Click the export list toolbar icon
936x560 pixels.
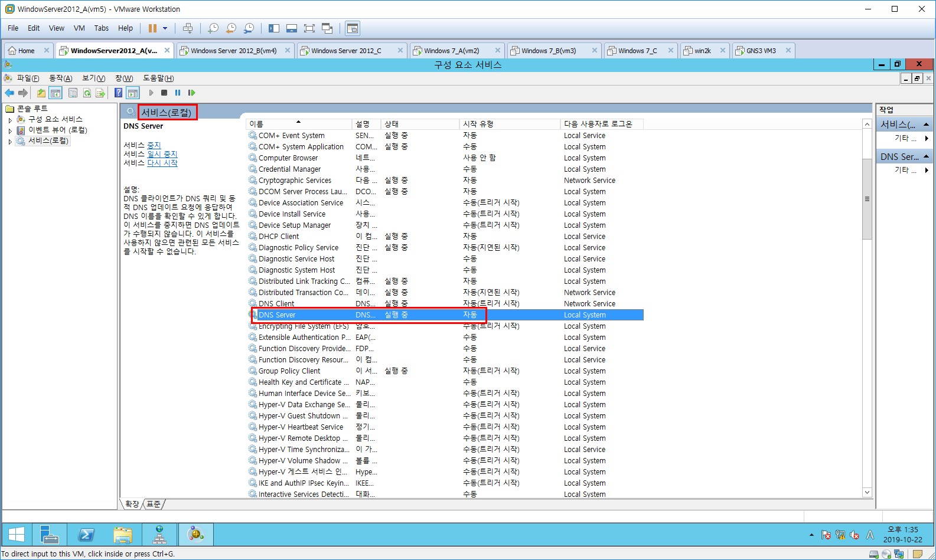click(x=100, y=93)
